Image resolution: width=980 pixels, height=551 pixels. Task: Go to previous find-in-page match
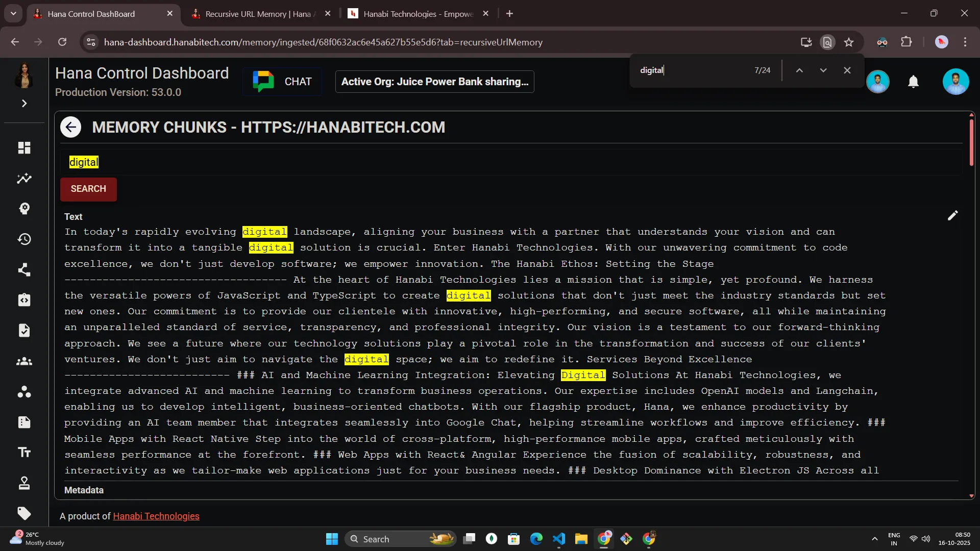pos(799,70)
